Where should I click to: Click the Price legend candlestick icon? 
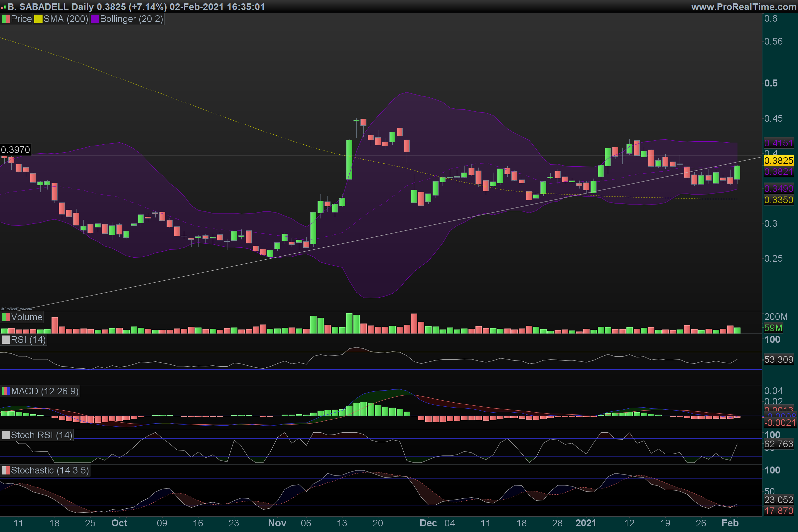coord(6,19)
